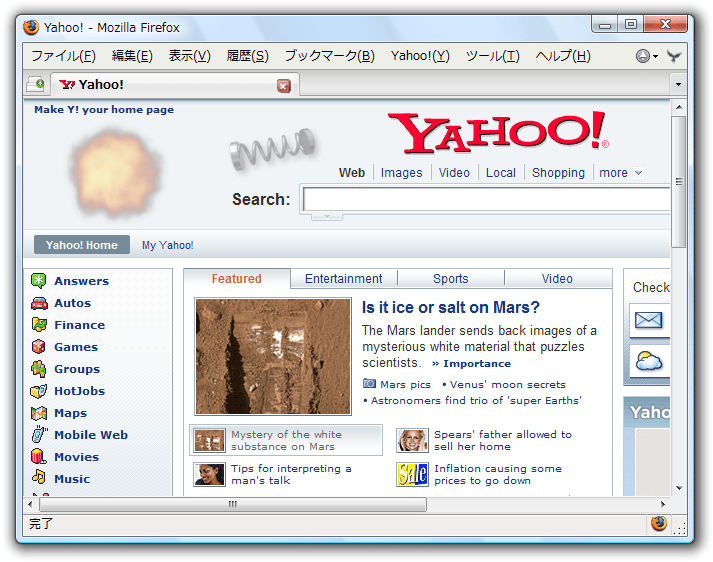Open 'Is it ice or salt on Mars?' headline

point(451,307)
